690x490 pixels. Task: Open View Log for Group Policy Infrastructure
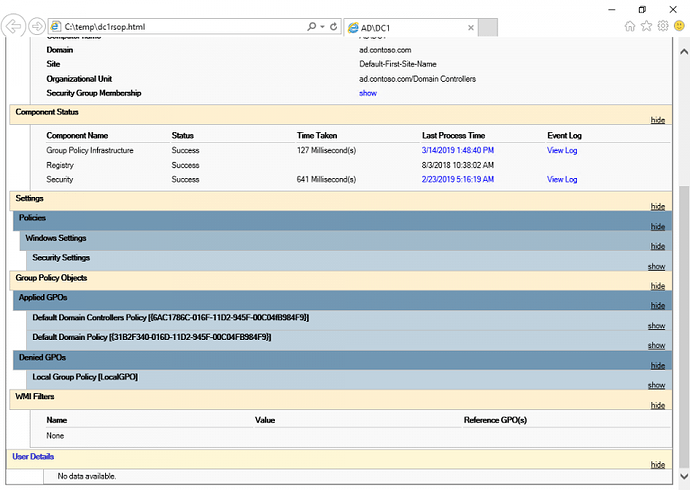(562, 150)
